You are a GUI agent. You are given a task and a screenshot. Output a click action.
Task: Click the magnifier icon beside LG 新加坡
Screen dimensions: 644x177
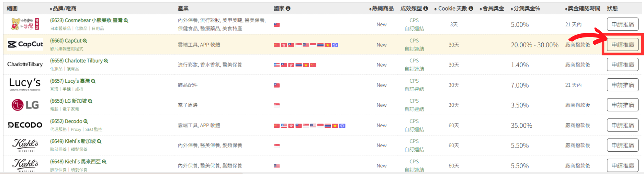coord(90,101)
